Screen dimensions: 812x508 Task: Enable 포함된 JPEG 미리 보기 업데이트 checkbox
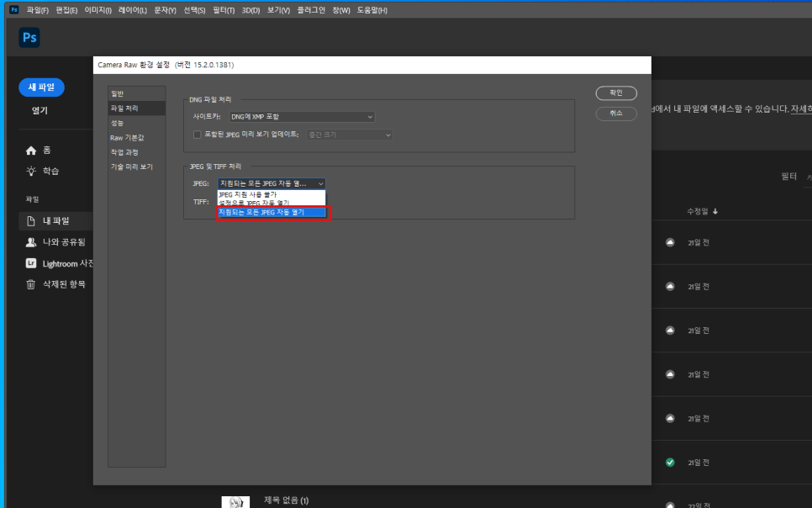coord(197,135)
